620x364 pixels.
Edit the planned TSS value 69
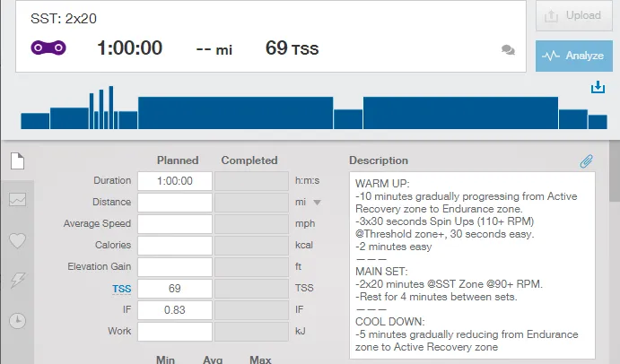click(175, 289)
